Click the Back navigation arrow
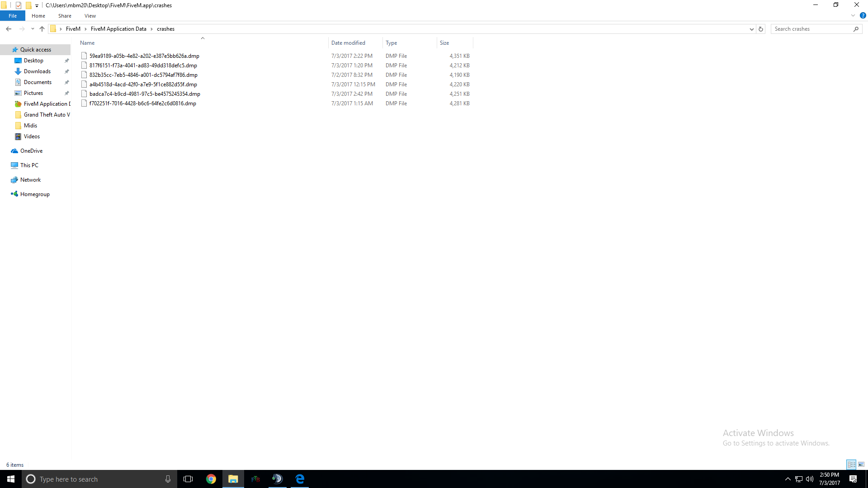The width and height of the screenshot is (868, 488). (9, 29)
